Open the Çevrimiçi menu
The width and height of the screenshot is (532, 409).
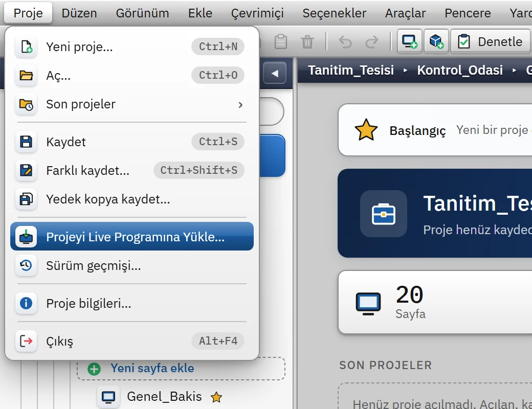pos(257,13)
